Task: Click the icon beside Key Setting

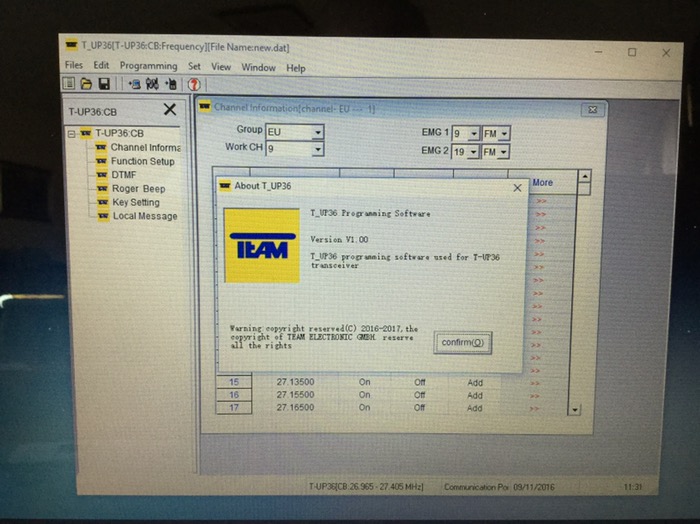Action: pos(103,202)
